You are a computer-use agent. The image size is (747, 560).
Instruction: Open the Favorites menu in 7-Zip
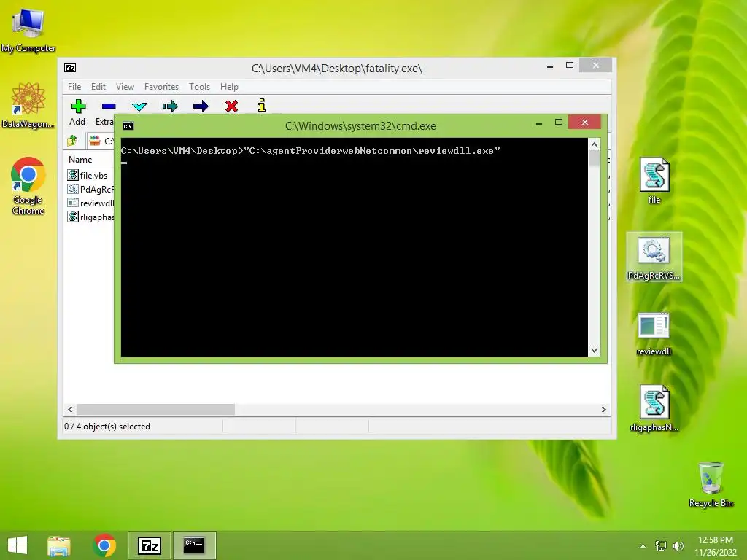pos(161,87)
